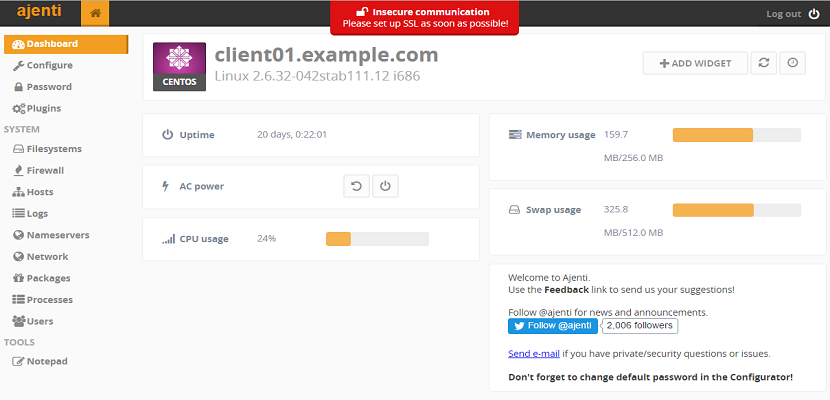Image resolution: width=830 pixels, height=400 pixels.
Task: Open Packages page
Action: pyautogui.click(x=48, y=278)
